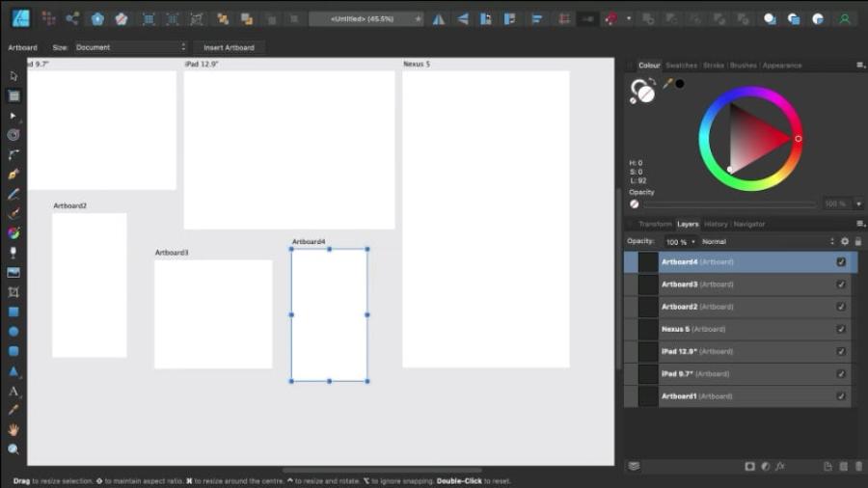
Task: Pick the Hand view tool
Action: click(x=14, y=430)
